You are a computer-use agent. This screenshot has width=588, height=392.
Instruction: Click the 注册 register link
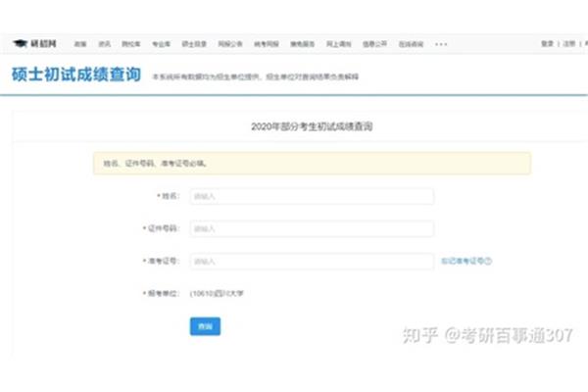tap(569, 43)
